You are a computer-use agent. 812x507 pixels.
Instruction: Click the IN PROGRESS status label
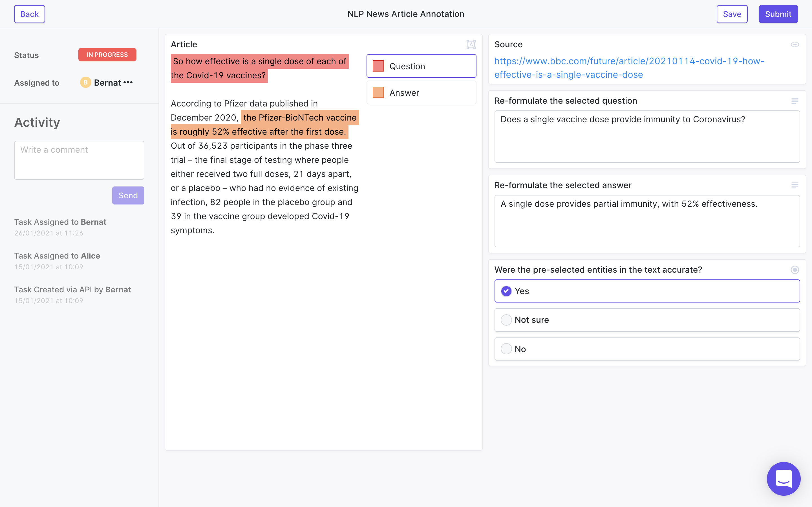(107, 54)
